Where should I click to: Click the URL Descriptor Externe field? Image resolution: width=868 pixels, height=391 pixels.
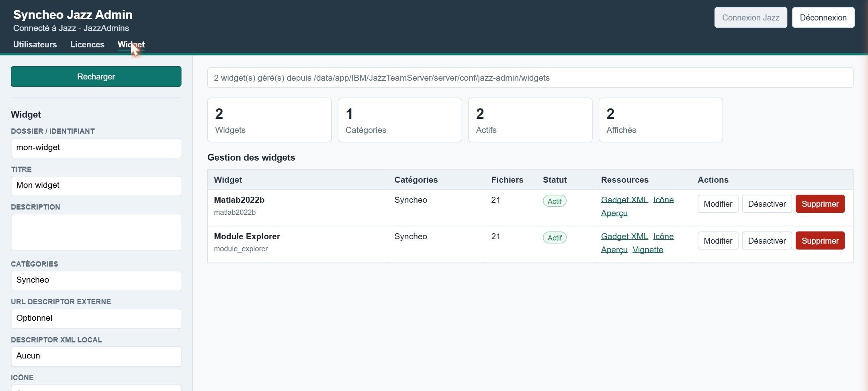point(96,318)
